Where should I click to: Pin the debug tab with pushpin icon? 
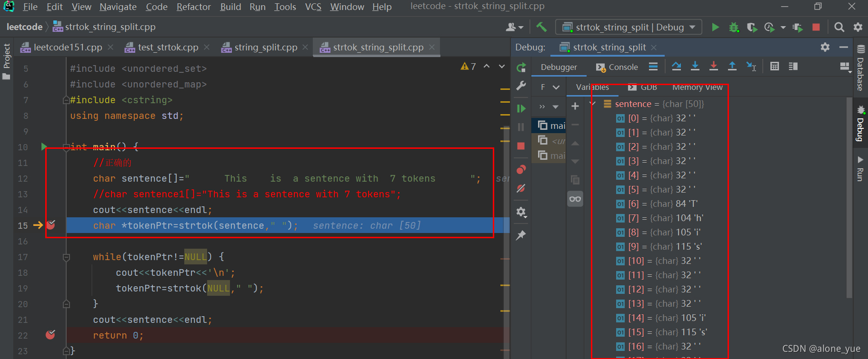(x=521, y=235)
